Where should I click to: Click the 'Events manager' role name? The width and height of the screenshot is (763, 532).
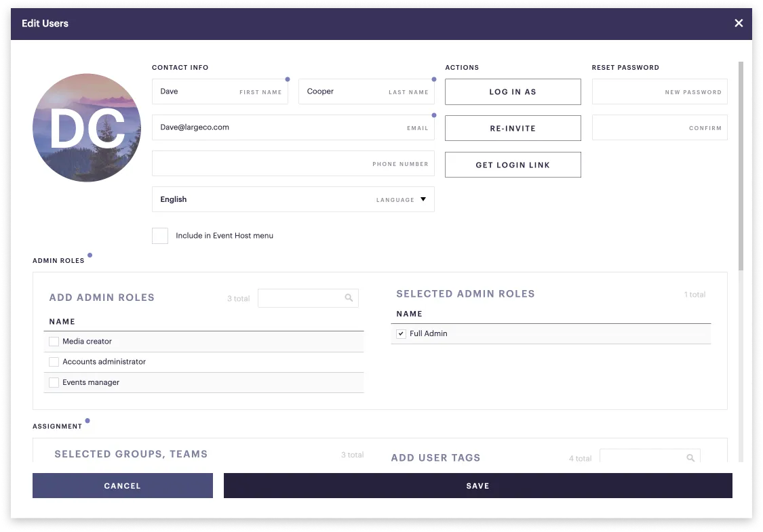pos(91,382)
